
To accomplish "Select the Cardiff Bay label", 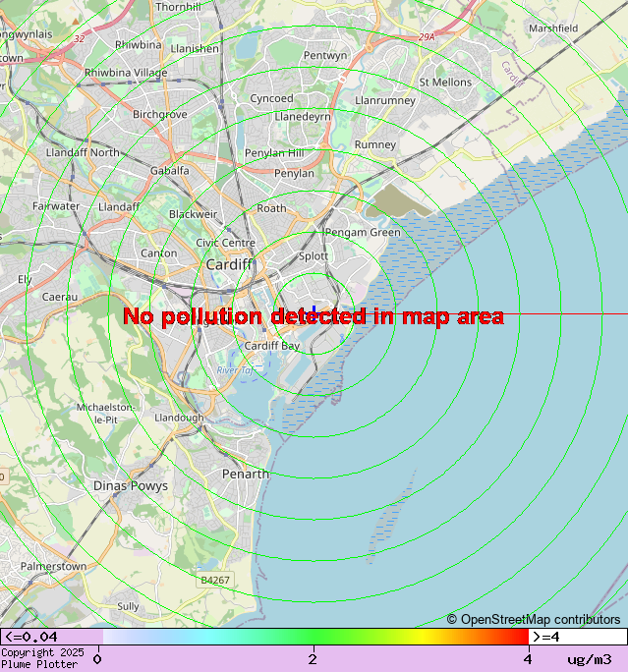I will [272, 346].
